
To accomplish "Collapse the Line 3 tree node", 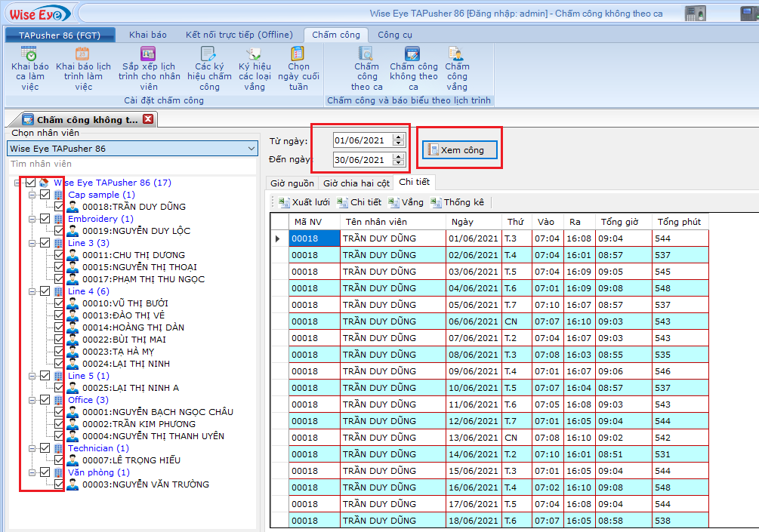I will coord(32,243).
